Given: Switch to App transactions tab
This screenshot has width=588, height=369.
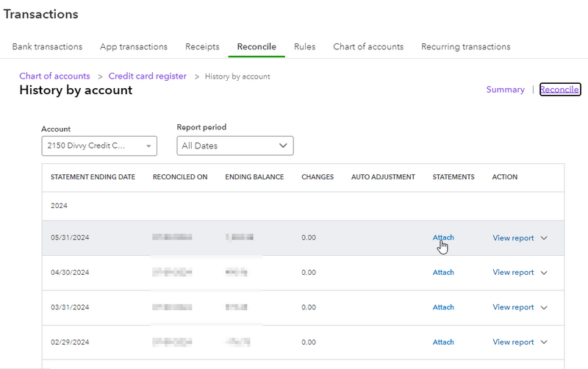Looking at the screenshot, I should coord(134,46).
